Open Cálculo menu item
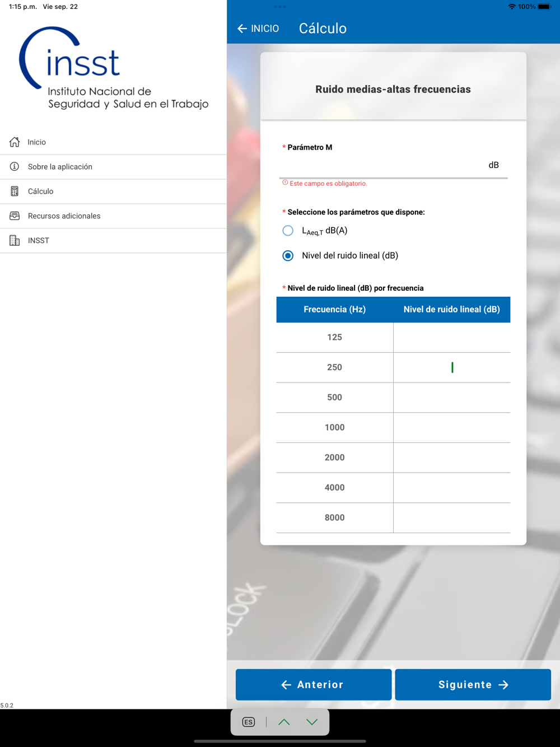560x747 pixels. click(113, 192)
